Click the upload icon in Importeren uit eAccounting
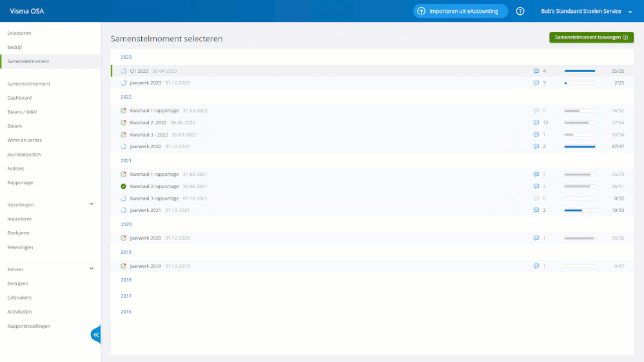Screen dimensions: 644x362 (x=421, y=11)
